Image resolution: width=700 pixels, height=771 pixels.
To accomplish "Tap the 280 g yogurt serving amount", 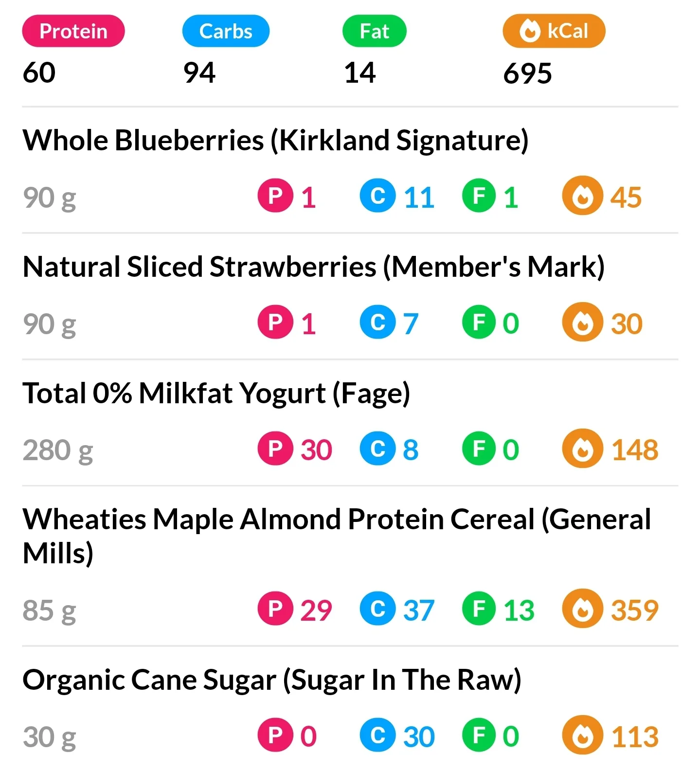I will [58, 450].
